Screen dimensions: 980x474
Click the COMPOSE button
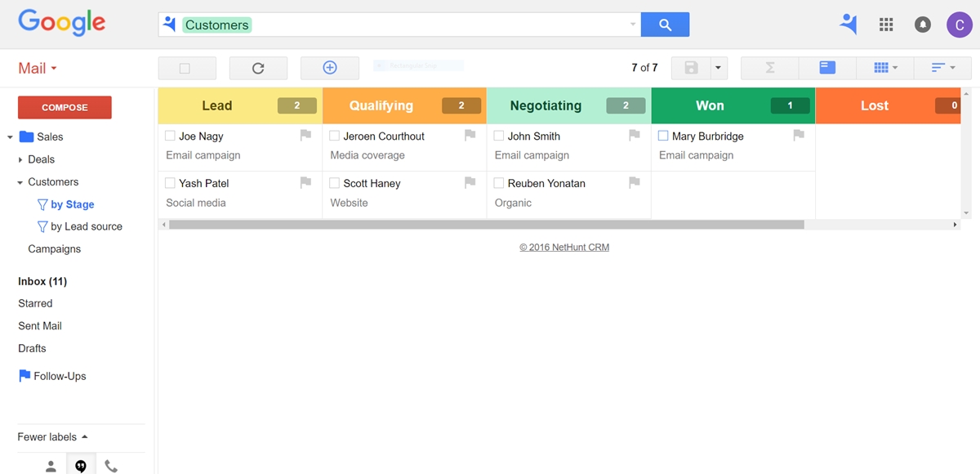click(65, 107)
